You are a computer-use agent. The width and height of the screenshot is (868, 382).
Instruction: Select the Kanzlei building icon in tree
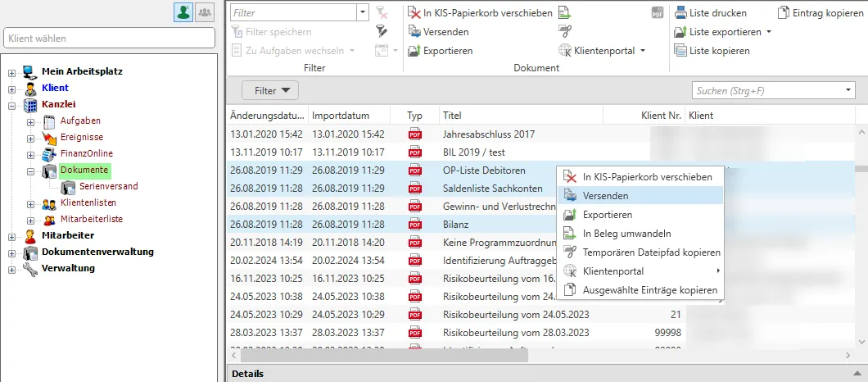[x=29, y=104]
